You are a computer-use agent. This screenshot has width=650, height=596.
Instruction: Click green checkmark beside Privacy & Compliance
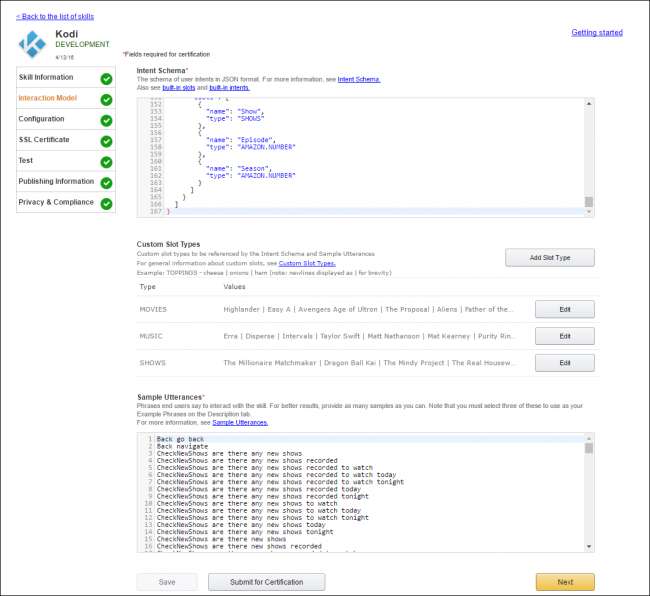click(x=106, y=203)
